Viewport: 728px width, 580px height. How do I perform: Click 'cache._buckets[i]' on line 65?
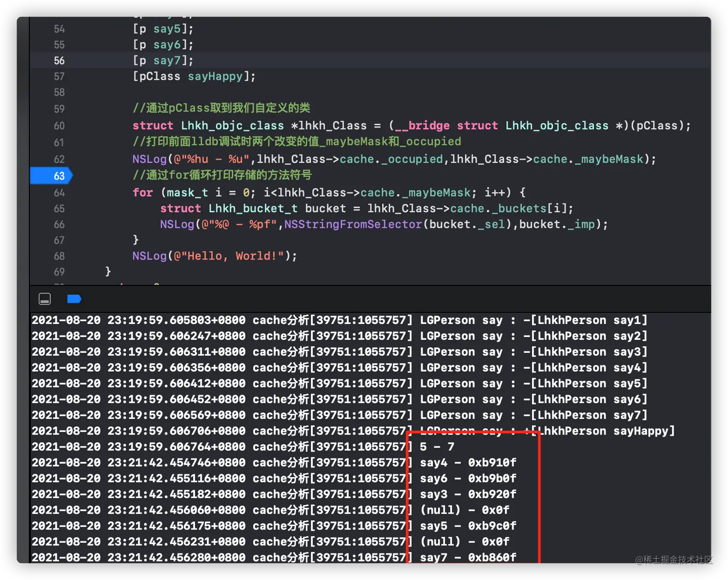[x=508, y=209]
